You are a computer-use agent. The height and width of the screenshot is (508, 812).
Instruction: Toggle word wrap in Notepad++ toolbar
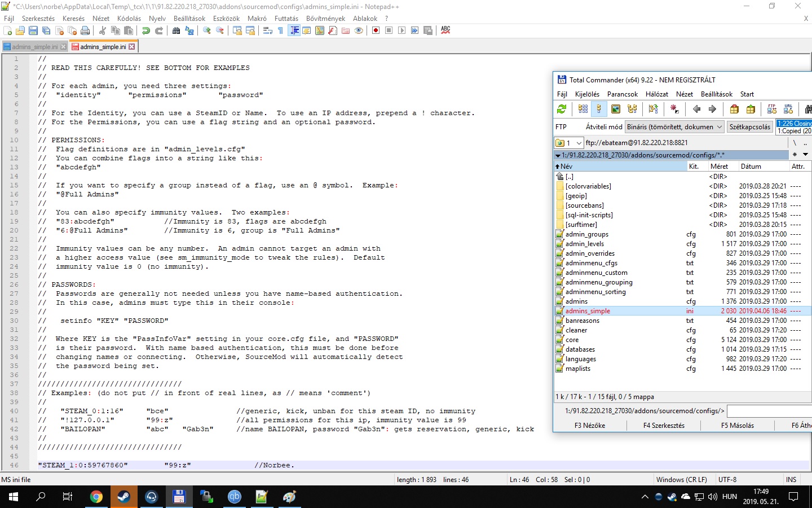coord(268,30)
